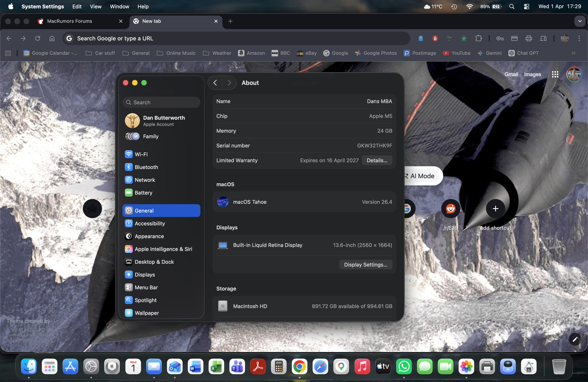Open Displays settings in the sidebar
588x382 pixels.
[161, 275]
